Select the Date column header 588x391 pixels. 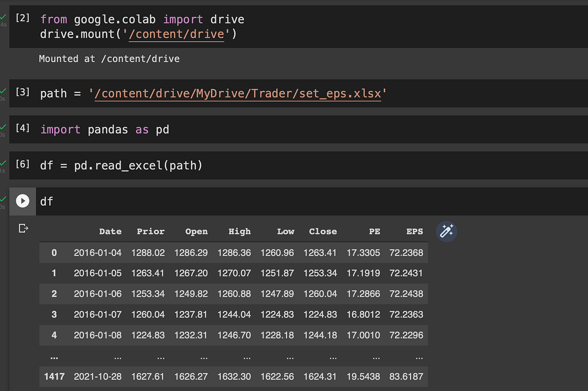(110, 231)
